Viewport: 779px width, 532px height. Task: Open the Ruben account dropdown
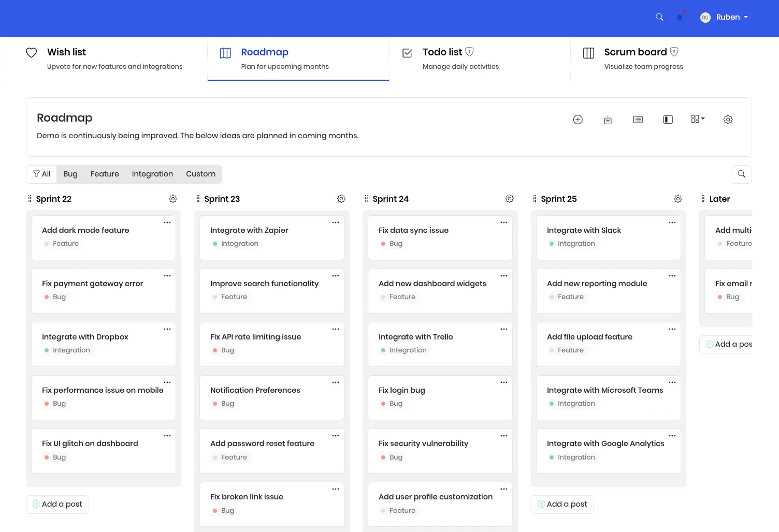724,17
